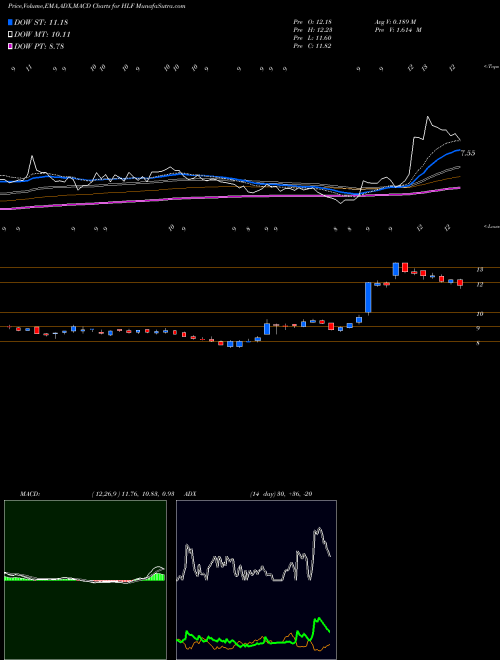Click the 'Pre C: 11.82' close value
Image resolution: width=500 pixels, height=660 pixels.
pyautogui.click(x=312, y=46)
